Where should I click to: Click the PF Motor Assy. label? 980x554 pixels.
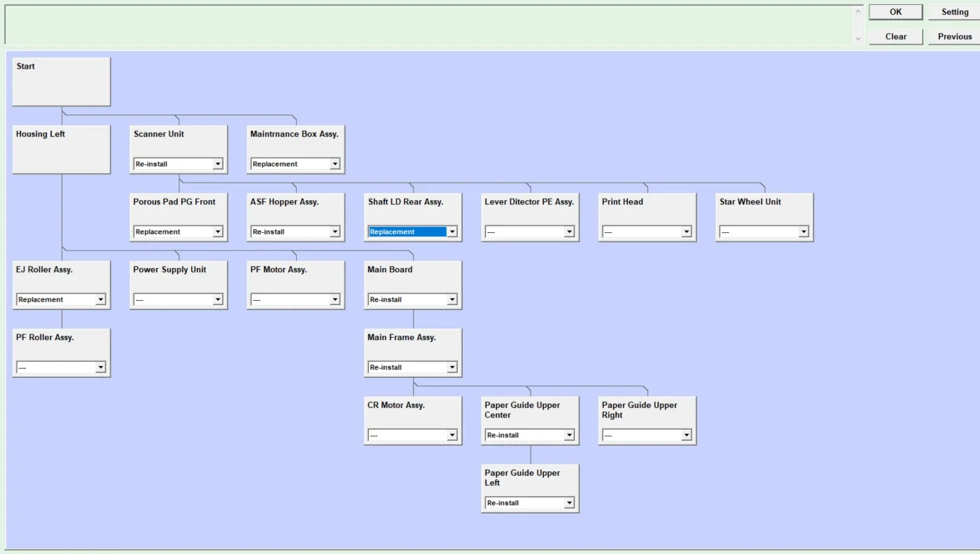click(279, 269)
